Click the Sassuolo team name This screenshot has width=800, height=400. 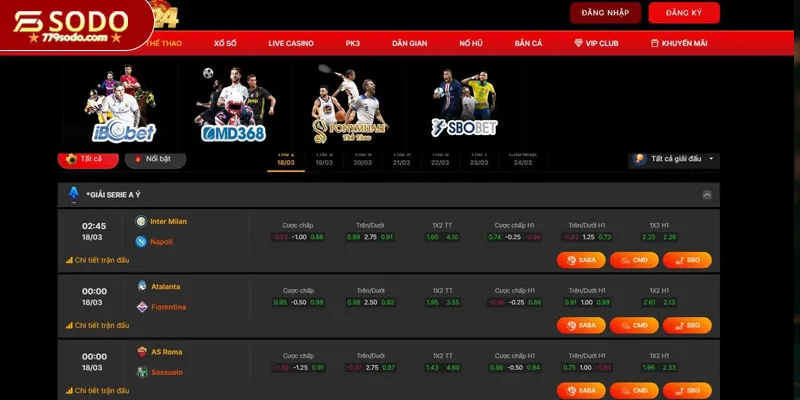(167, 372)
